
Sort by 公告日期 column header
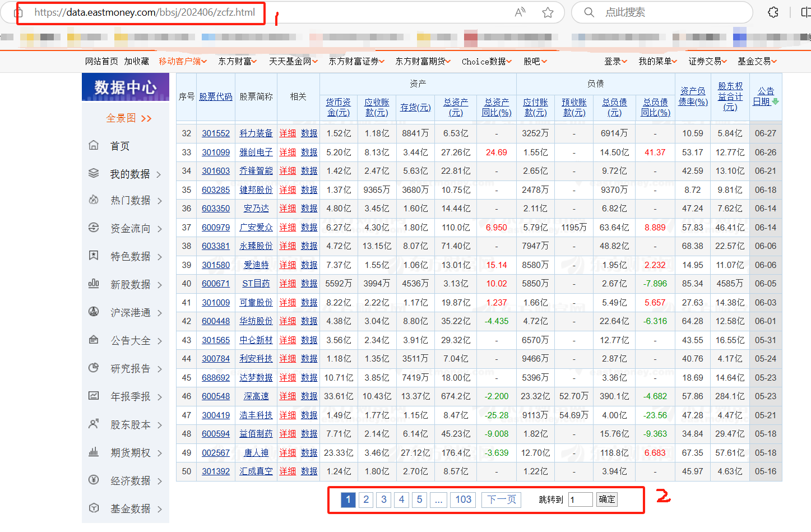point(766,96)
